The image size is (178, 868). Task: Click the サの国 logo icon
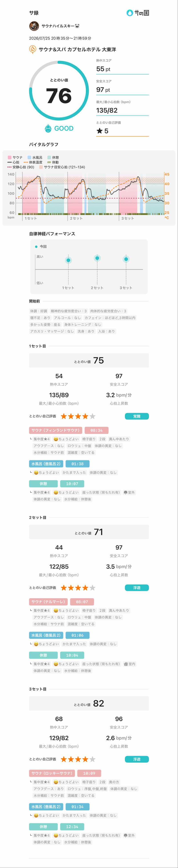[x=129, y=13]
